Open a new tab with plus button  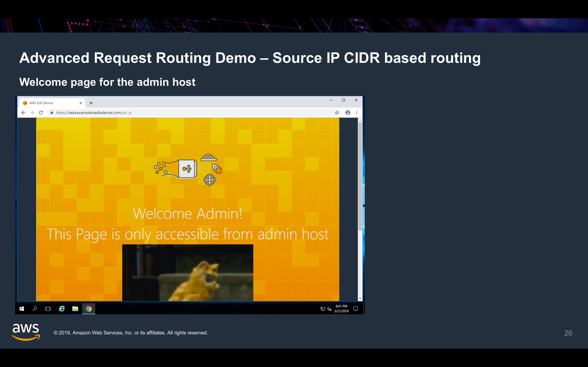(91, 103)
